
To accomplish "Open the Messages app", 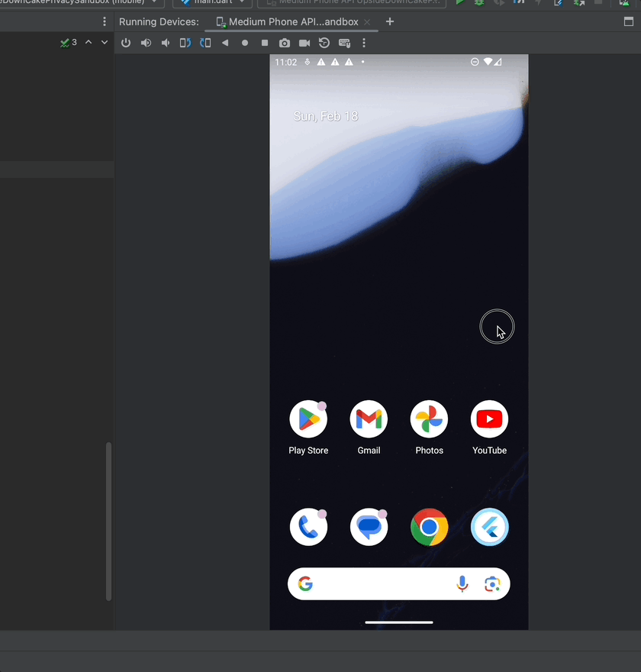I will pyautogui.click(x=369, y=527).
